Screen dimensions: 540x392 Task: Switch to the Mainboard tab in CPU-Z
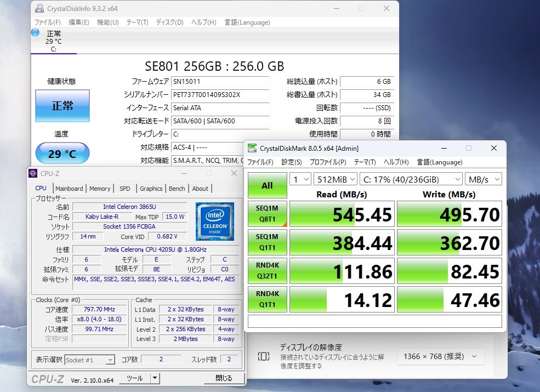coord(69,189)
